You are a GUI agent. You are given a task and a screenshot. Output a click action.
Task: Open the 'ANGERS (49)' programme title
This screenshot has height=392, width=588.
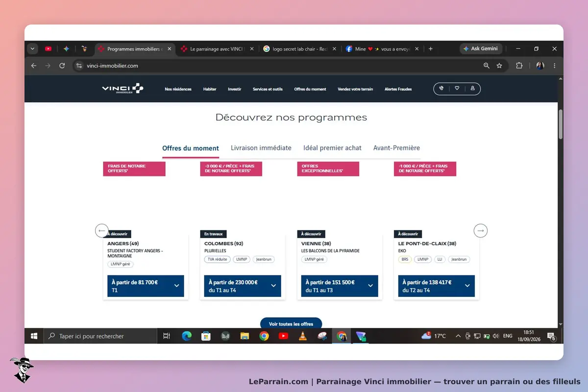tap(123, 244)
